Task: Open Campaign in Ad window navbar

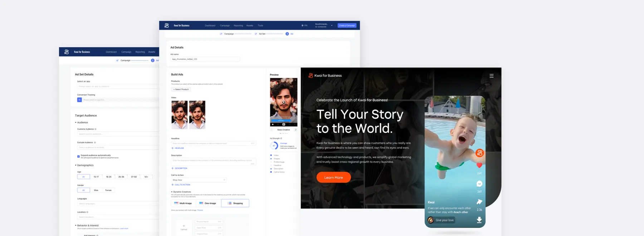Action: pyautogui.click(x=225, y=25)
